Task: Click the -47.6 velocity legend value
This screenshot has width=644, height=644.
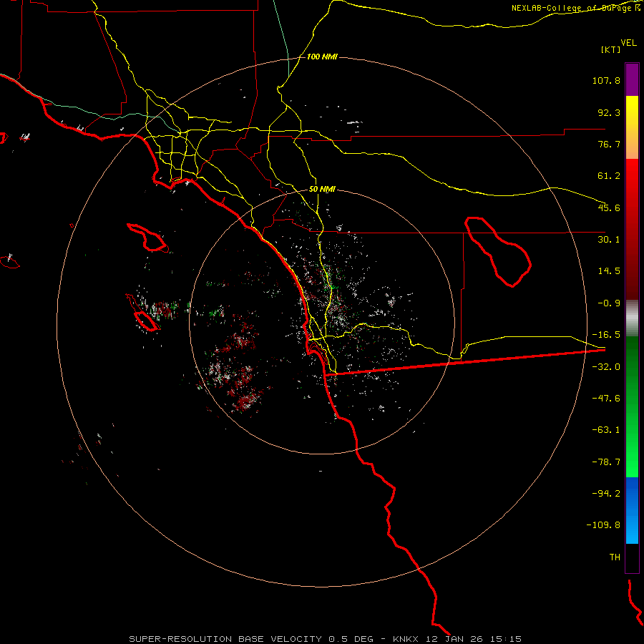Action: [x=606, y=399]
